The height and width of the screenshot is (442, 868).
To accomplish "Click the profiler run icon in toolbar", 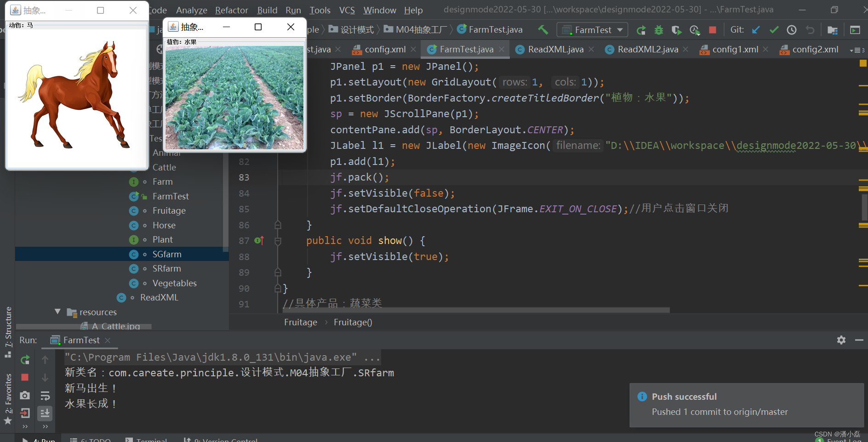I will (x=695, y=30).
